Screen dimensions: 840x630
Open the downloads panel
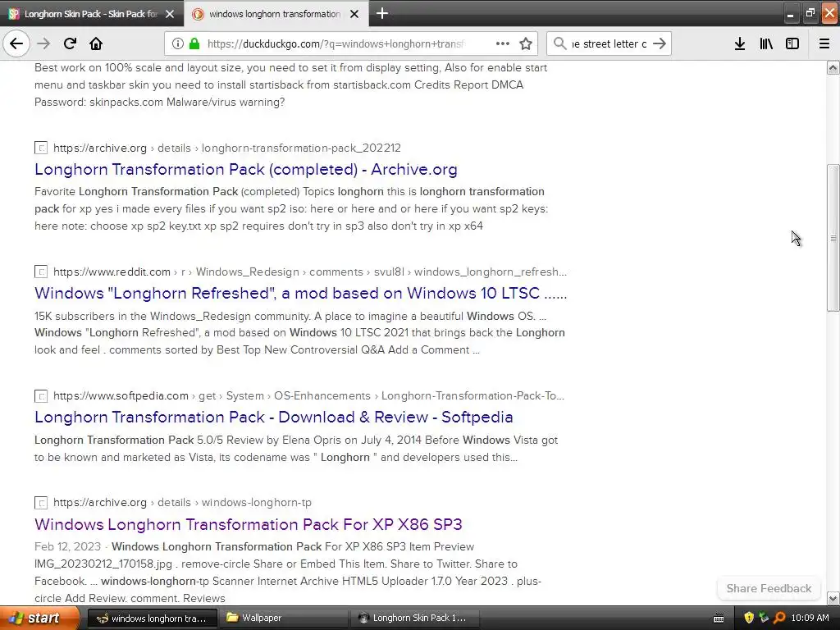(740, 43)
